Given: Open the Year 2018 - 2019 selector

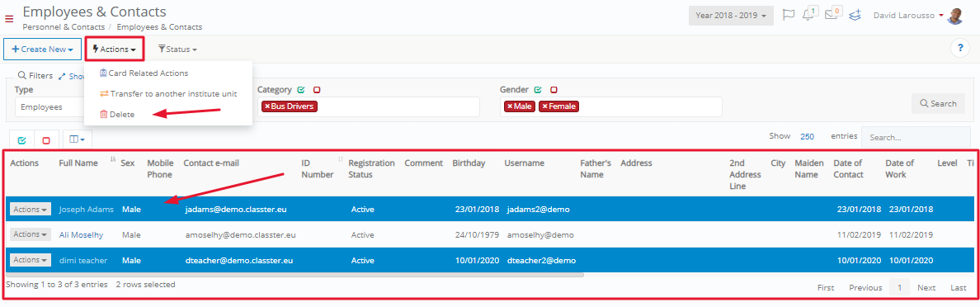Looking at the screenshot, I should pyautogui.click(x=731, y=16).
